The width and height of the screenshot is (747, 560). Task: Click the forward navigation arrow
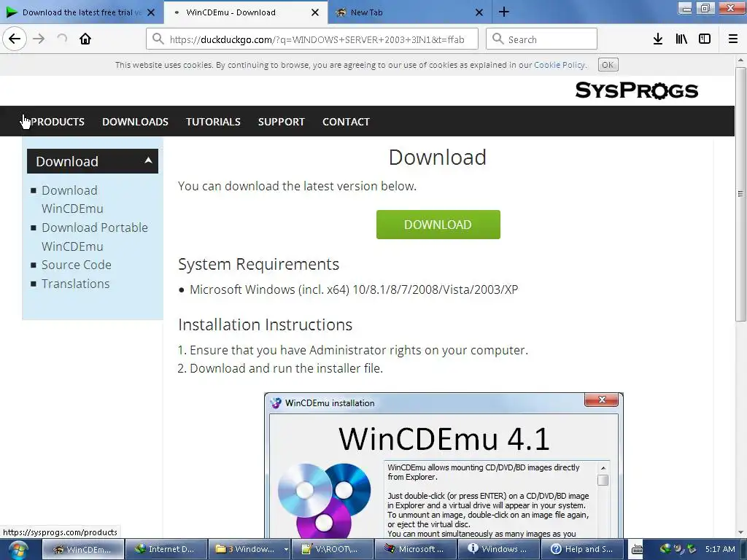39,39
